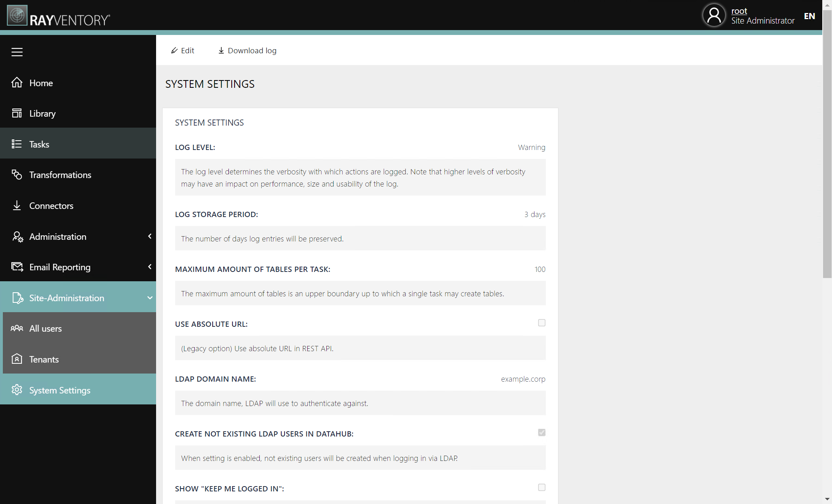Open Tenants in the sidebar
The height and width of the screenshot is (504, 832).
[x=79, y=359]
